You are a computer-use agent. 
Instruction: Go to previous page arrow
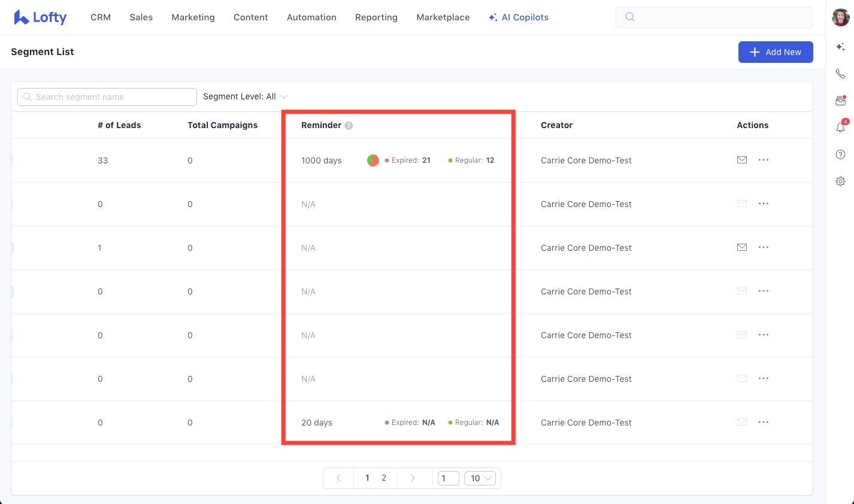coord(338,478)
